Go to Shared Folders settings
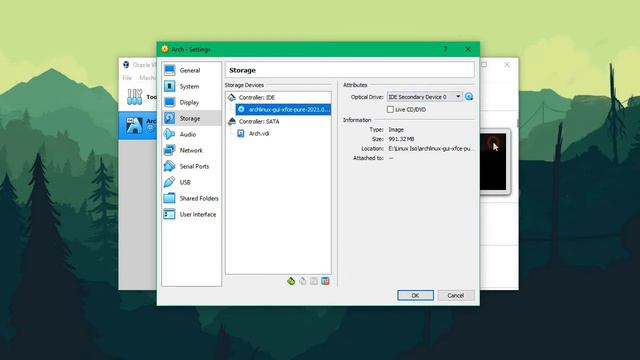 [x=191, y=198]
